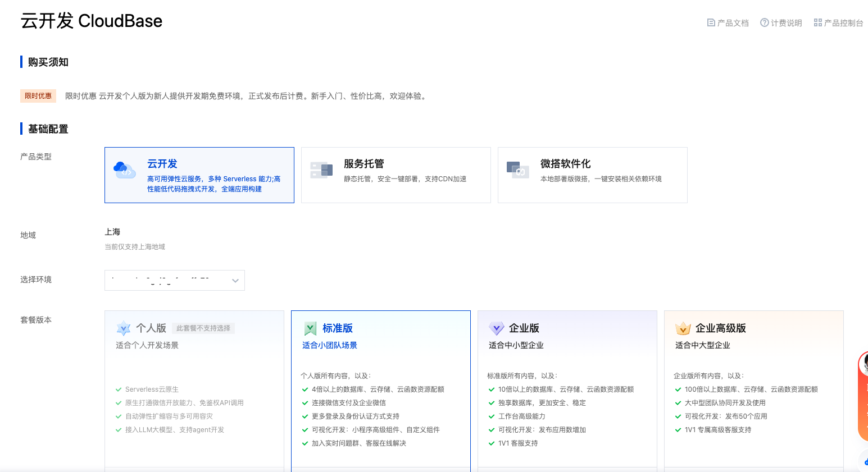Click the 选择环境 dropdown chevron arrow
This screenshot has height=472, width=868.
pos(235,281)
